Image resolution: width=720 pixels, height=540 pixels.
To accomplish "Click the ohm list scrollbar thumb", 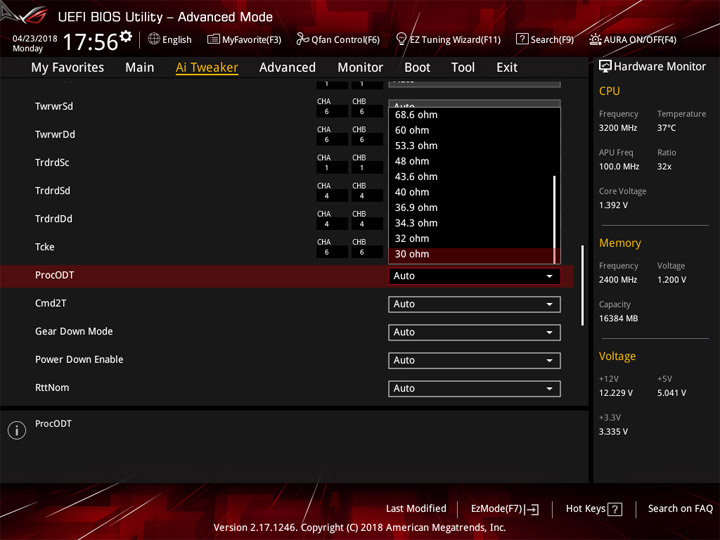I will pyautogui.click(x=555, y=220).
